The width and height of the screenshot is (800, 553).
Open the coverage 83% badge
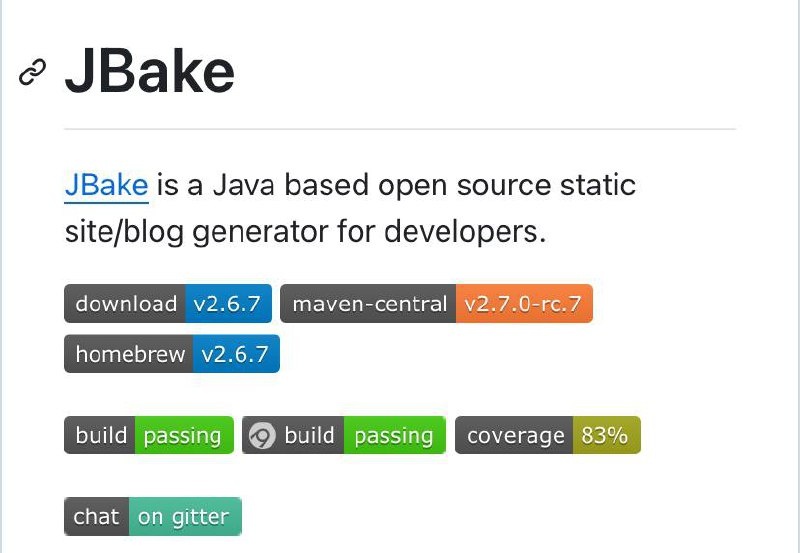click(x=547, y=436)
